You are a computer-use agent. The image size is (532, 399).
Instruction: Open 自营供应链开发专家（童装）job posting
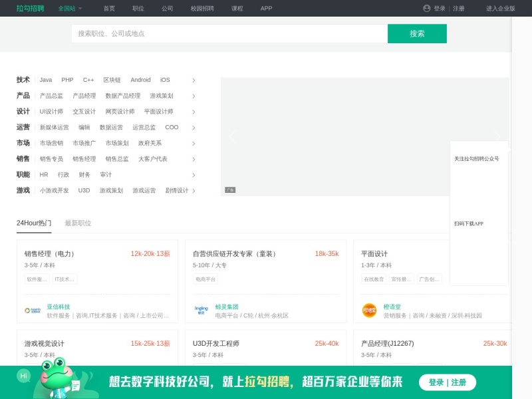pos(235,254)
